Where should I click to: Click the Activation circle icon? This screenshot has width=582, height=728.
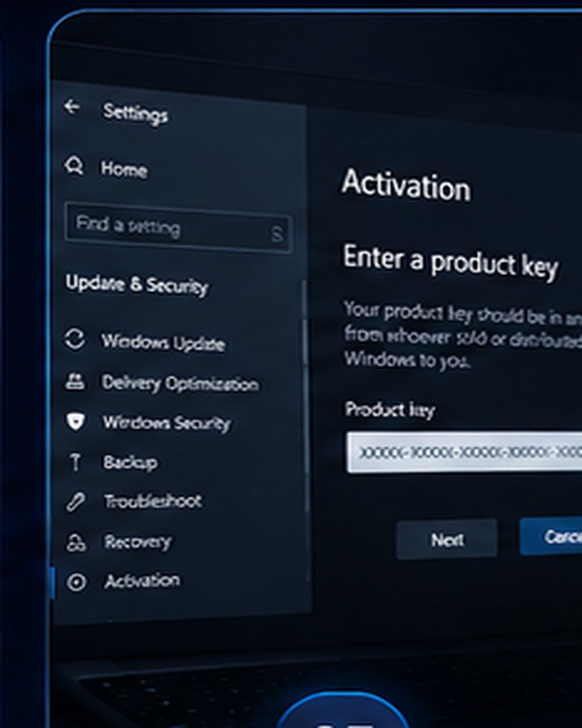(77, 582)
